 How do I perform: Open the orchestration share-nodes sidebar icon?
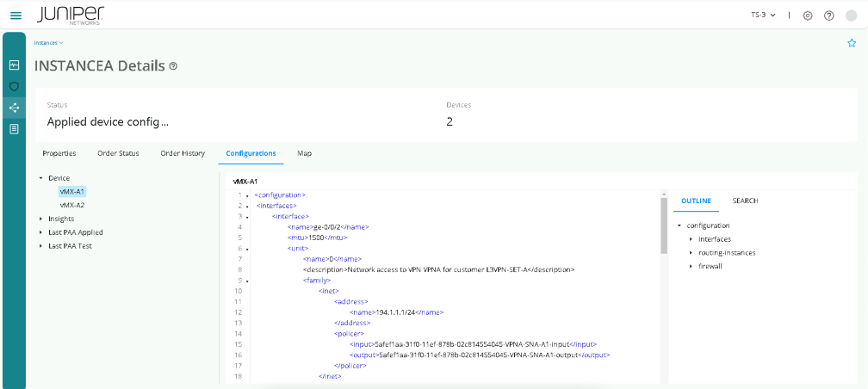[15, 108]
